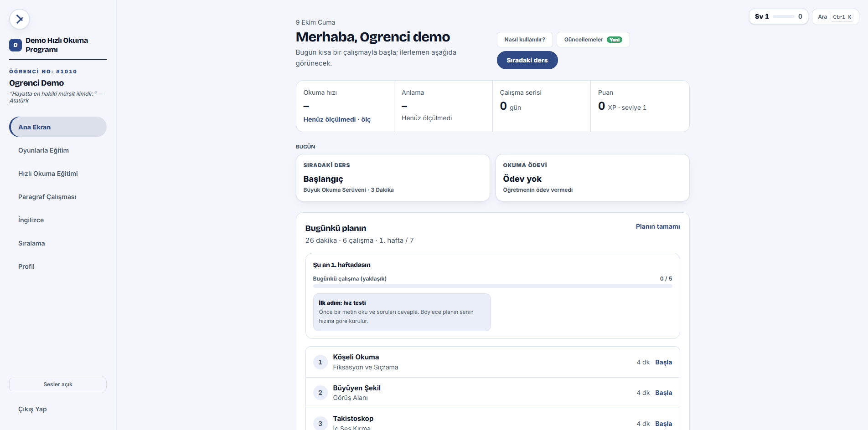868x430 pixels.
Task: Click the step 3 number badge
Action: click(x=320, y=423)
